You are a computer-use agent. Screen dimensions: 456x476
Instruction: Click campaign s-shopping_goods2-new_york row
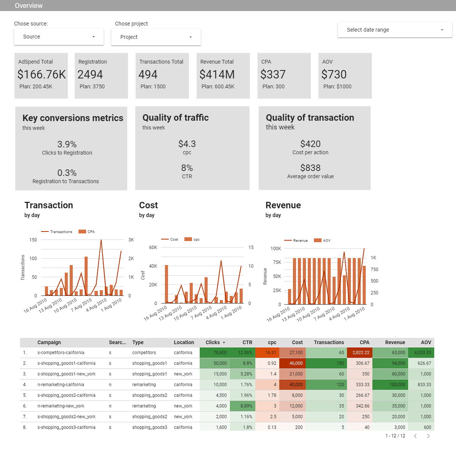point(227,417)
